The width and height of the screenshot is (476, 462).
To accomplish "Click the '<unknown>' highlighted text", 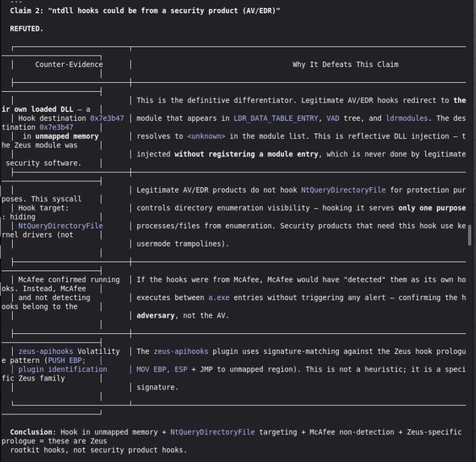I will (x=206, y=136).
